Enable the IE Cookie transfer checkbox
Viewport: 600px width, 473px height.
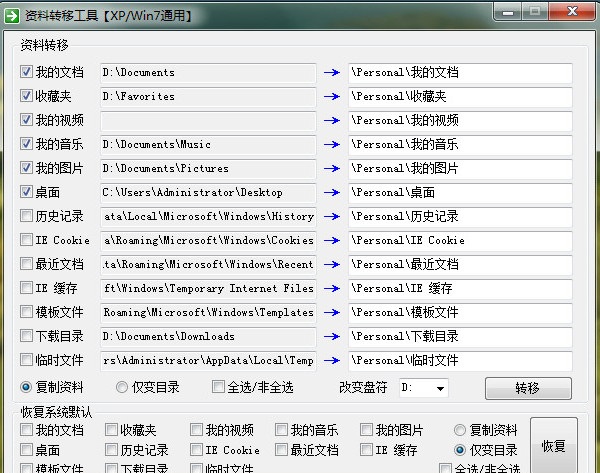point(27,240)
